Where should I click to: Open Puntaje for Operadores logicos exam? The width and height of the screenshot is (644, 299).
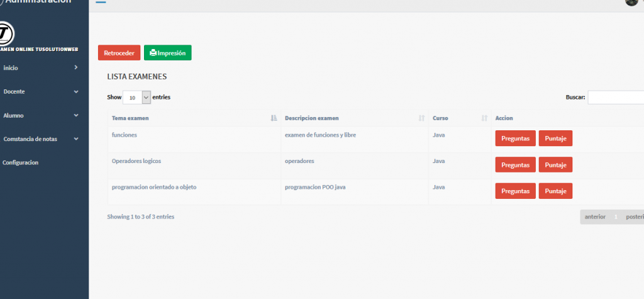click(555, 165)
